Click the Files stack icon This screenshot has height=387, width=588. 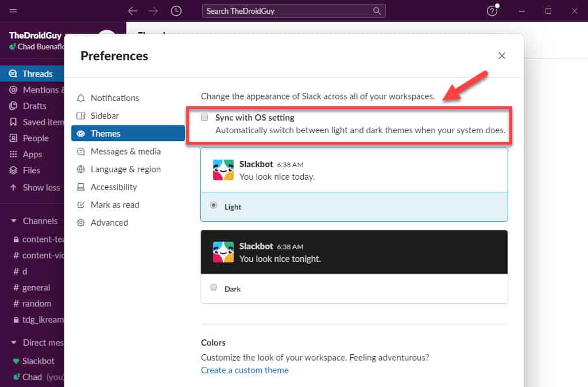[13, 171]
